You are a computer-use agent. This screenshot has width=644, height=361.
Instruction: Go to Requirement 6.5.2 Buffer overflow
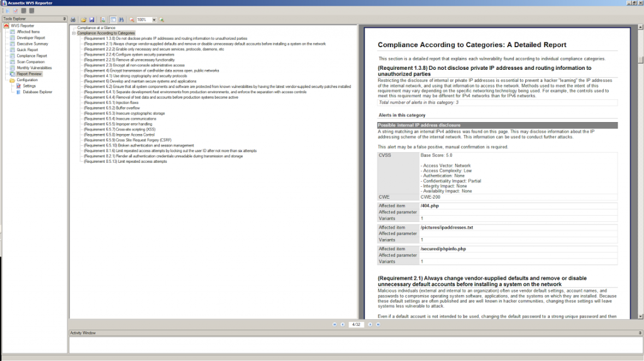point(112,108)
